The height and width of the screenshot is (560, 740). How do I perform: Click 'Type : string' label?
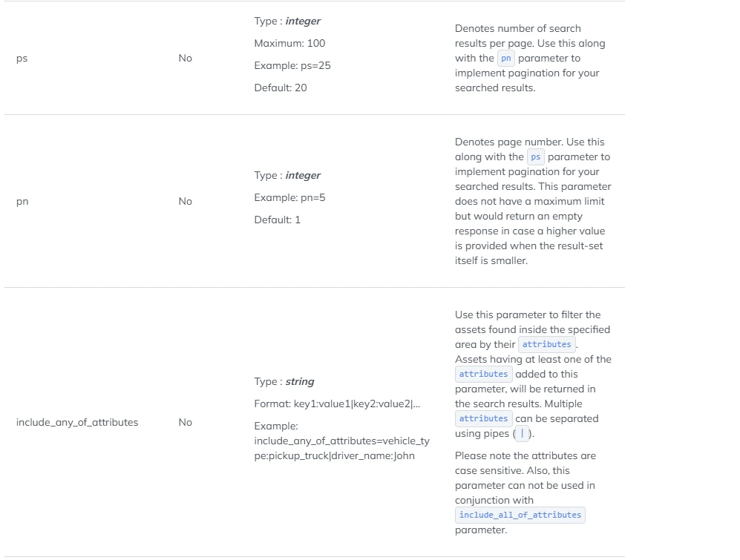(284, 382)
